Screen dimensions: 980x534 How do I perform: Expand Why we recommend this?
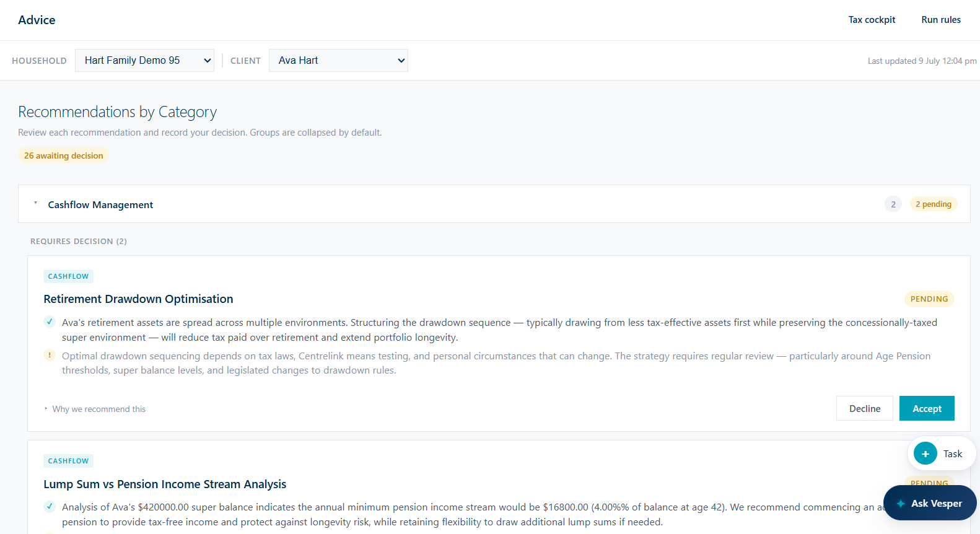point(95,409)
